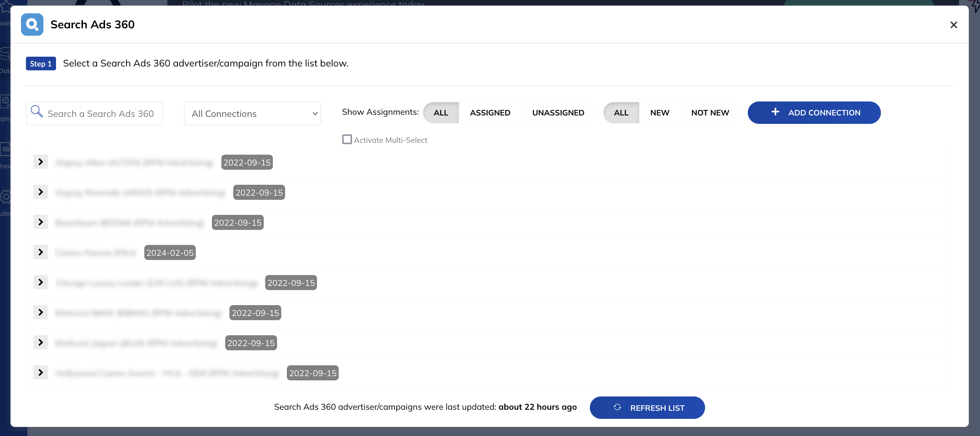Expand the row dated 2024-02-05

coord(41,252)
